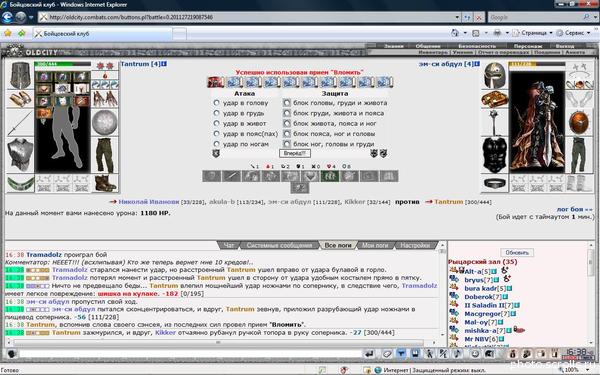This screenshot has width=600, height=375.
Task: Click the black belt icon in opponent's equipment
Action: [494, 183]
